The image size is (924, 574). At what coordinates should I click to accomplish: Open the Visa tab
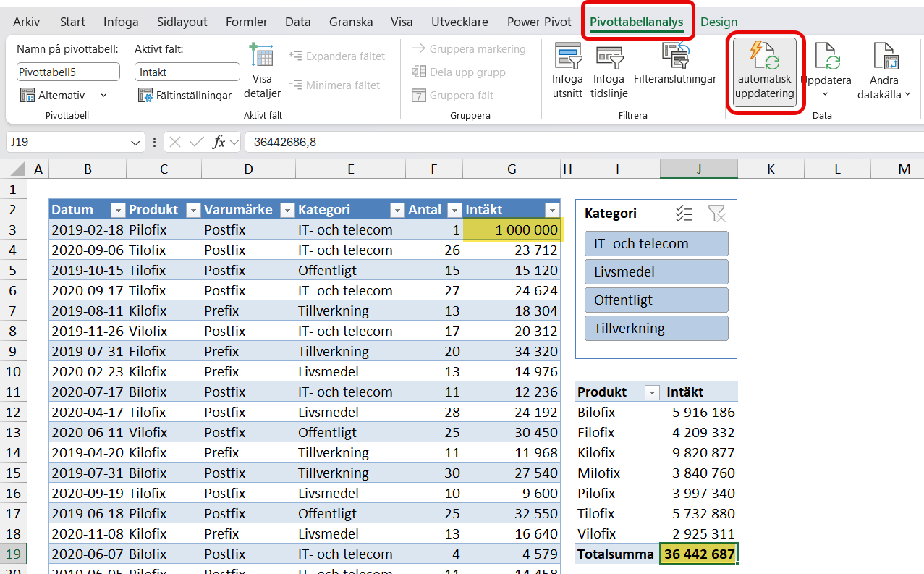pos(402,22)
